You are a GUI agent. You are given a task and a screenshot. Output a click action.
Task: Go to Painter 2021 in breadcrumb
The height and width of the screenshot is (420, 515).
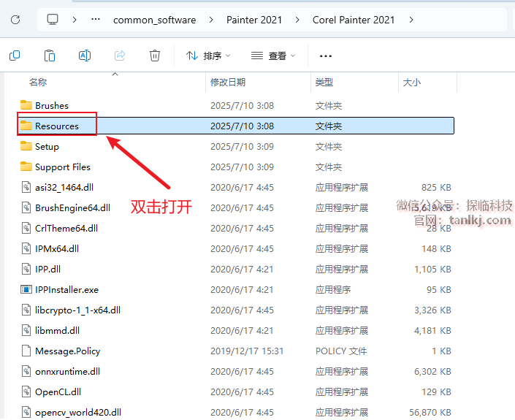(254, 20)
